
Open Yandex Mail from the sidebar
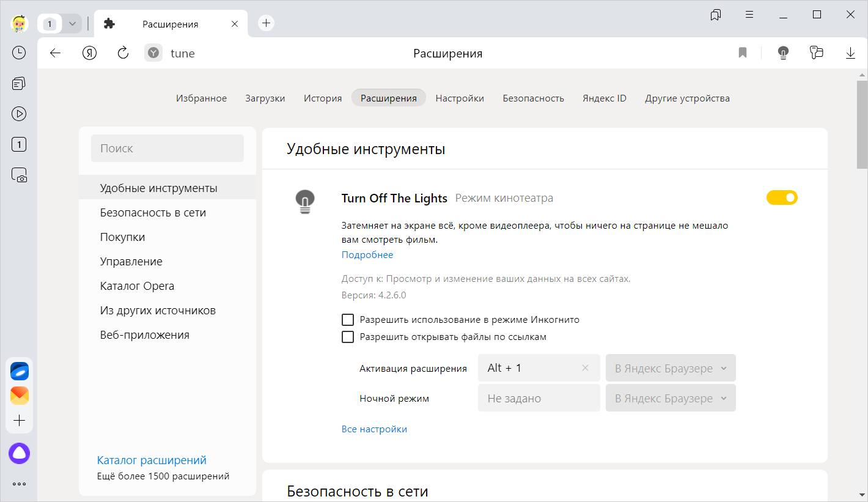(20, 396)
